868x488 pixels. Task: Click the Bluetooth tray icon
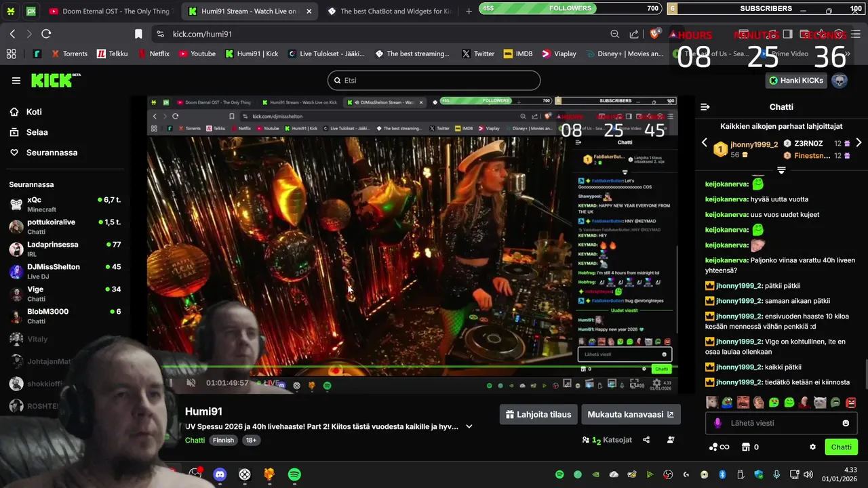pos(722,474)
